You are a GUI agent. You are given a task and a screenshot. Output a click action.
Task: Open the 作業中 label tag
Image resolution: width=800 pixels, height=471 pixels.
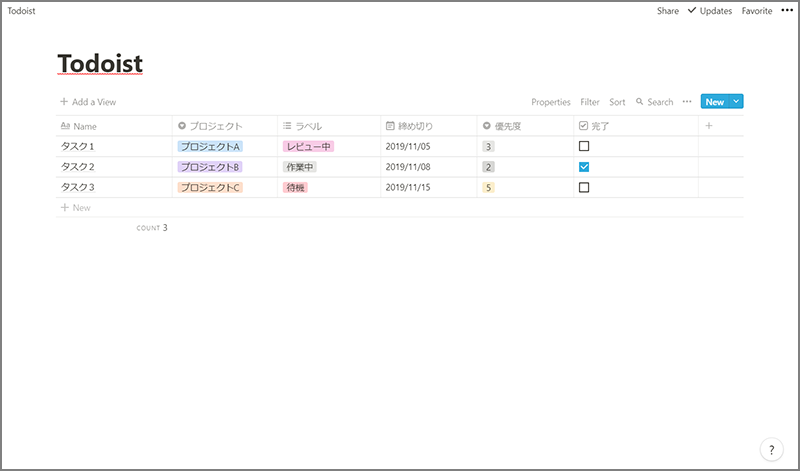[299, 167]
